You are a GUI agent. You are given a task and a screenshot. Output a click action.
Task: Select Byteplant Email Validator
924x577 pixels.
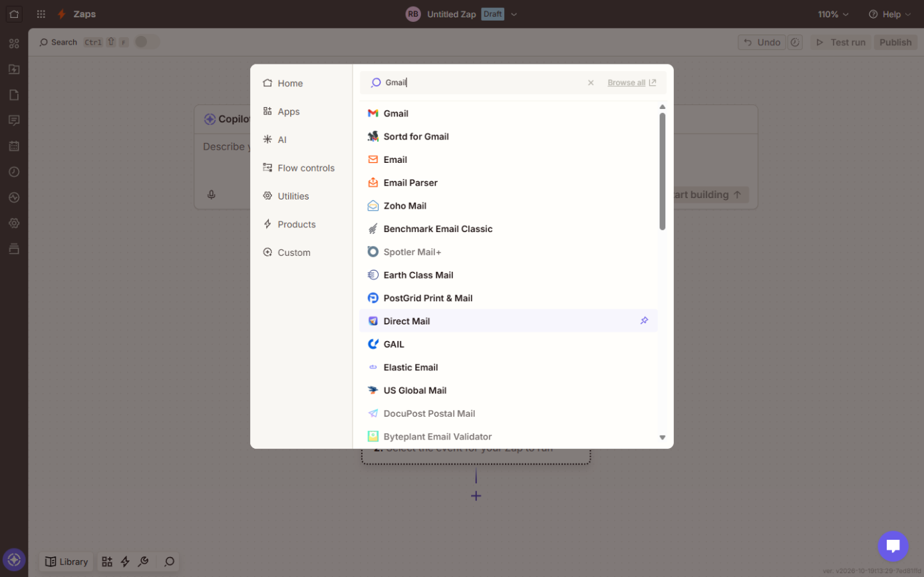coord(508,437)
